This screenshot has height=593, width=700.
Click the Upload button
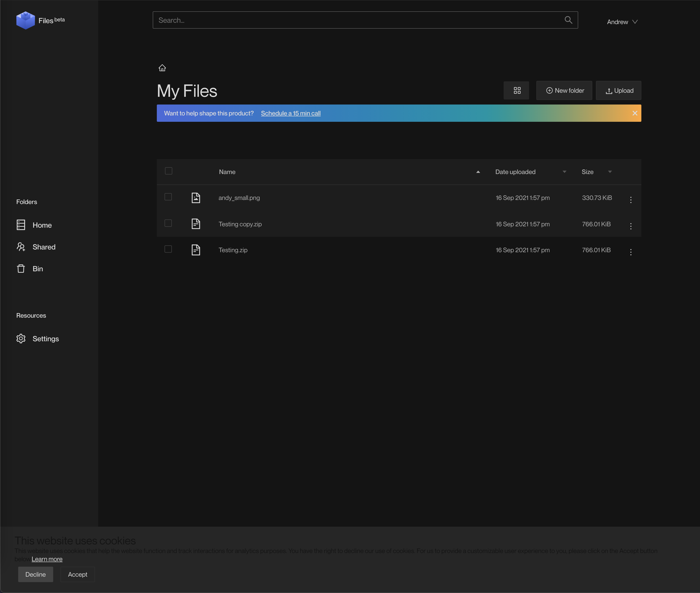point(618,90)
